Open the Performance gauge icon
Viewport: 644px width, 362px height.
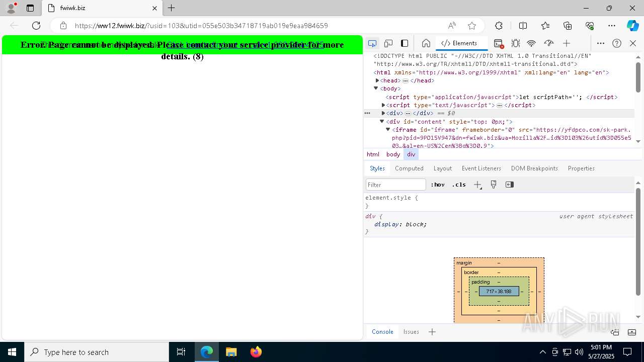(548, 43)
